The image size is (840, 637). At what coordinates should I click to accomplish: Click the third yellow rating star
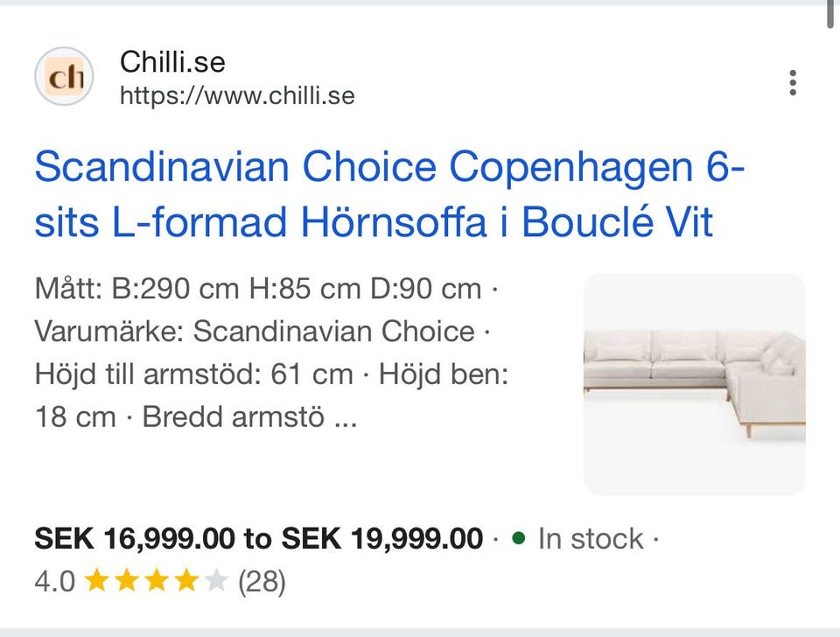[157, 581]
